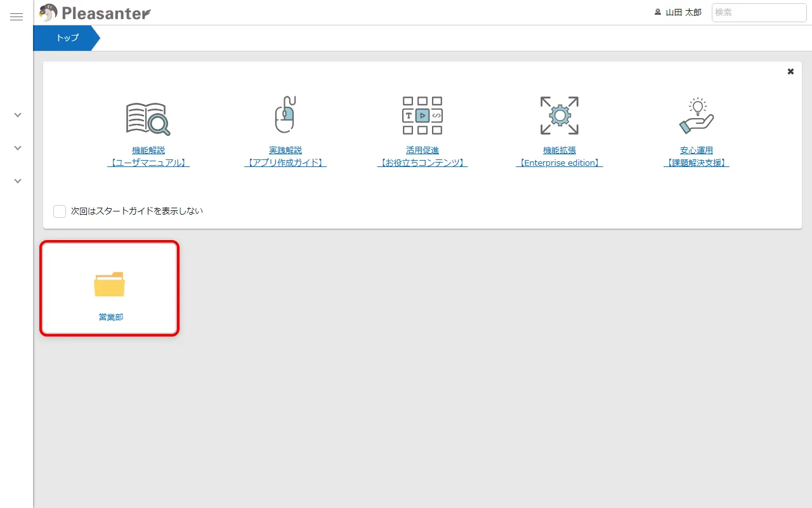Click the user icon beside 山田 太郎
This screenshot has width=812, height=508.
point(658,12)
